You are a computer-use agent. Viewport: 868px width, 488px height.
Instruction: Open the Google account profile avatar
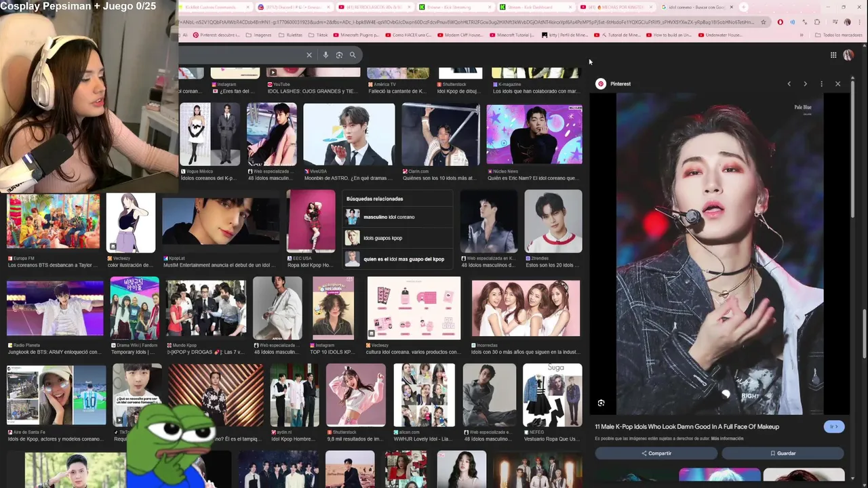pyautogui.click(x=848, y=55)
